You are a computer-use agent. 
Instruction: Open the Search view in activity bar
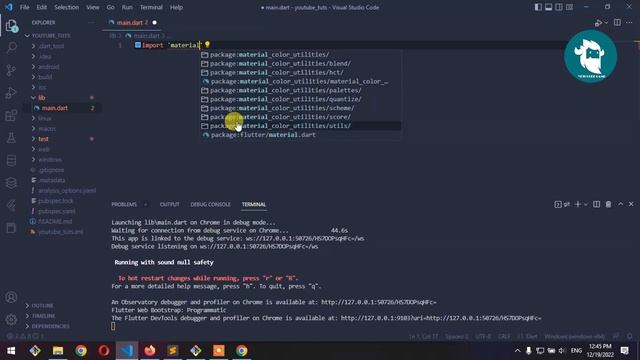11,48
